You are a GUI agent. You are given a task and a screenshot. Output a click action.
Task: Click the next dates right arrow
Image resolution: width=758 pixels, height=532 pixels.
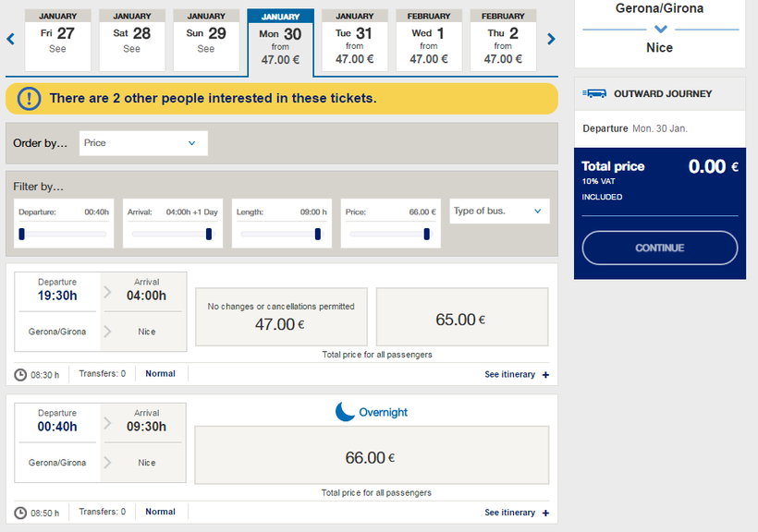coord(551,39)
